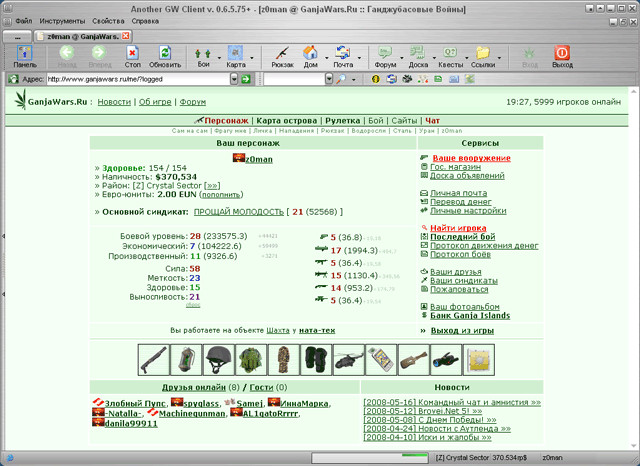640x466 pixels.
Task: Open news Командный чат и амнистия
Action: click(452, 402)
